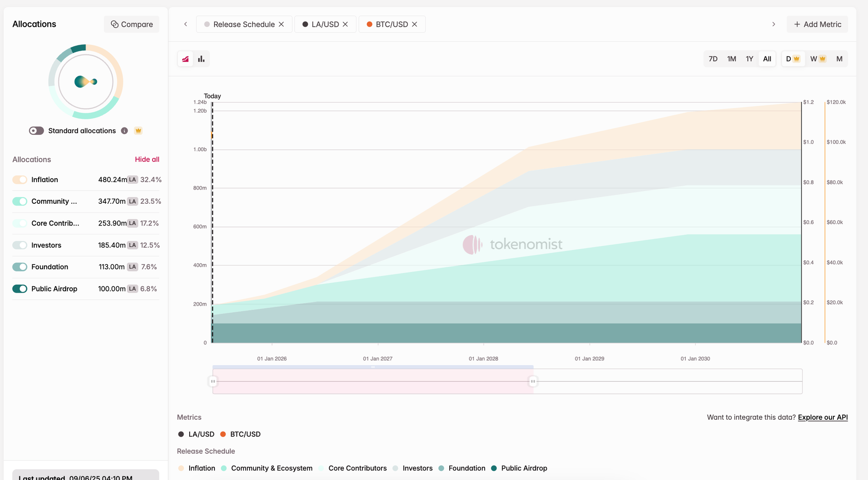This screenshot has width=868, height=480.
Task: Toggle Inflation allocation visibility
Action: pos(20,180)
